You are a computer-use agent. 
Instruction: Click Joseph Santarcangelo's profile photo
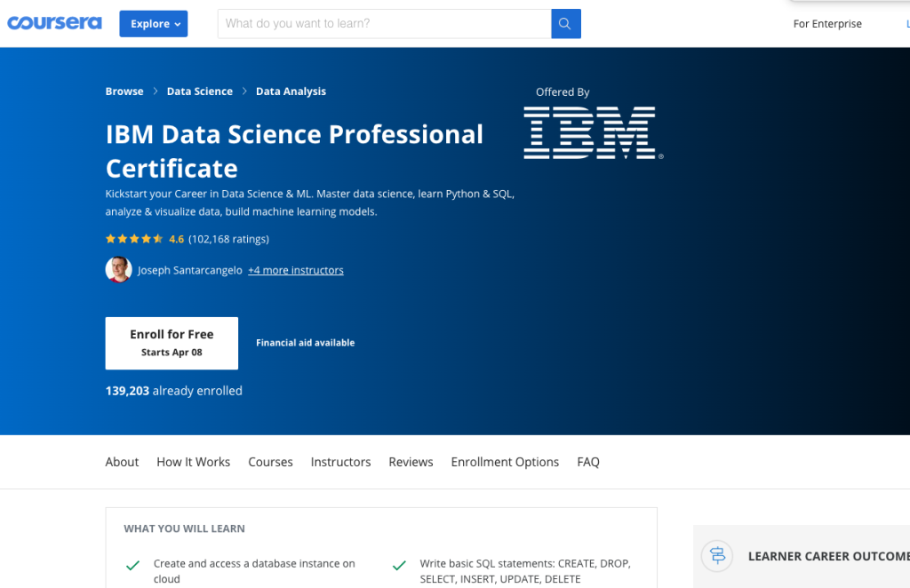[118, 270]
